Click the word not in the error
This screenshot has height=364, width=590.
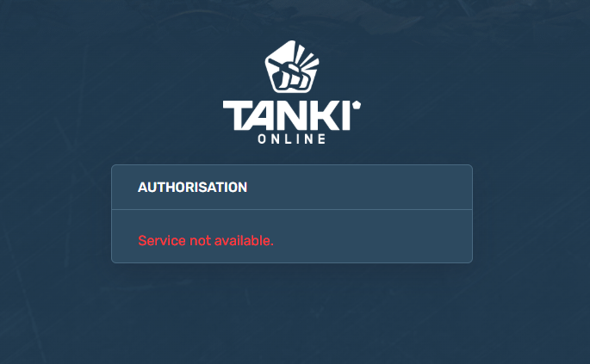pos(200,241)
